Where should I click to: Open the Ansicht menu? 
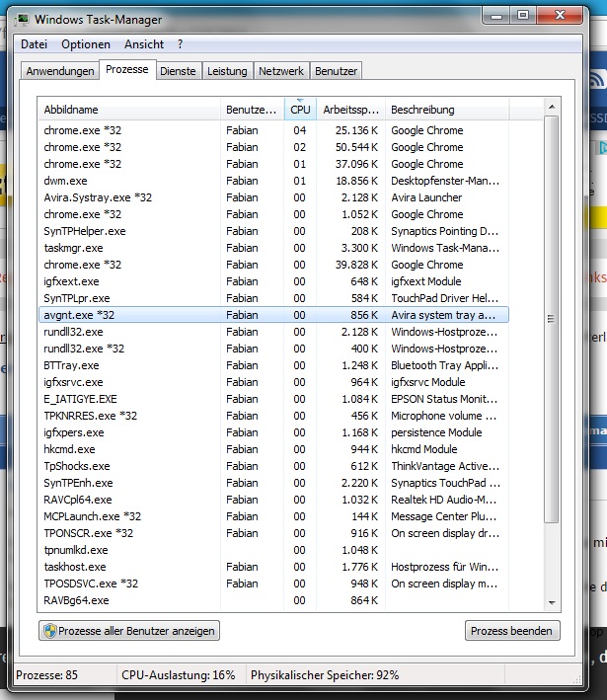pos(144,44)
